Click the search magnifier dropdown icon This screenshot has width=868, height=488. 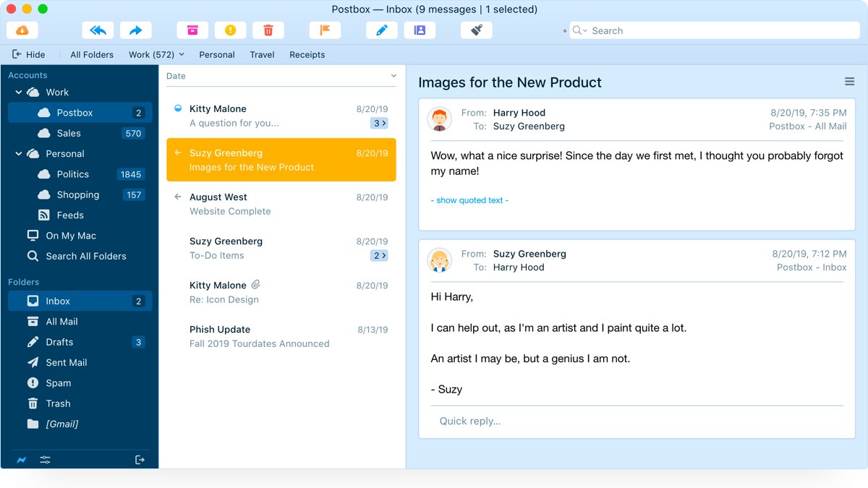tap(580, 30)
